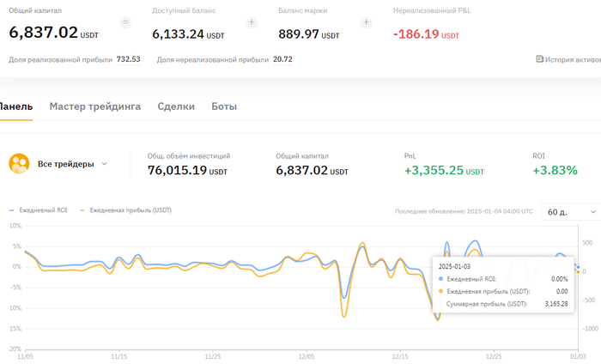The width and height of the screenshot is (601, 364).
Task: Expand the Все трейдеры dropdown
Action: [105, 163]
